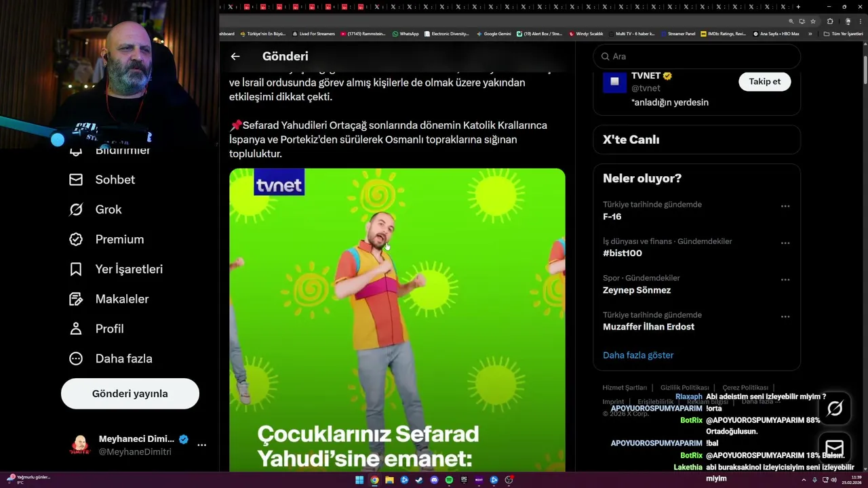Open taskbar clock showing 11:39
868x488 pixels.
850,480
